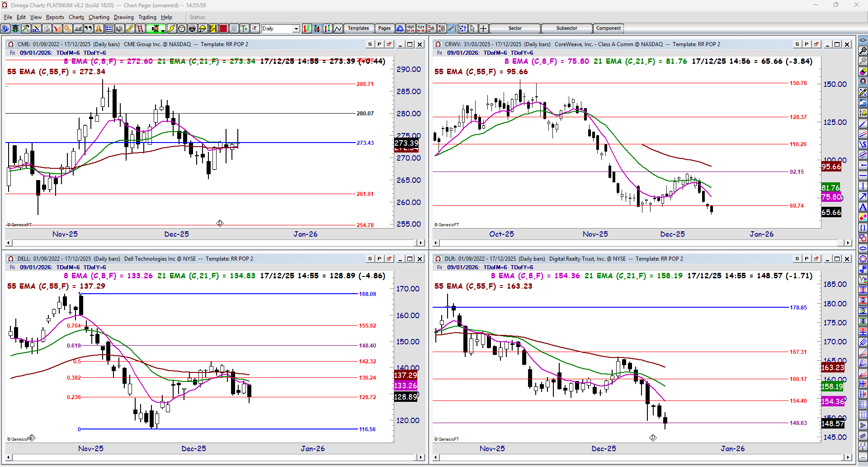Screen dimensions: 868x467
Task: Click the Component button
Action: (609, 29)
